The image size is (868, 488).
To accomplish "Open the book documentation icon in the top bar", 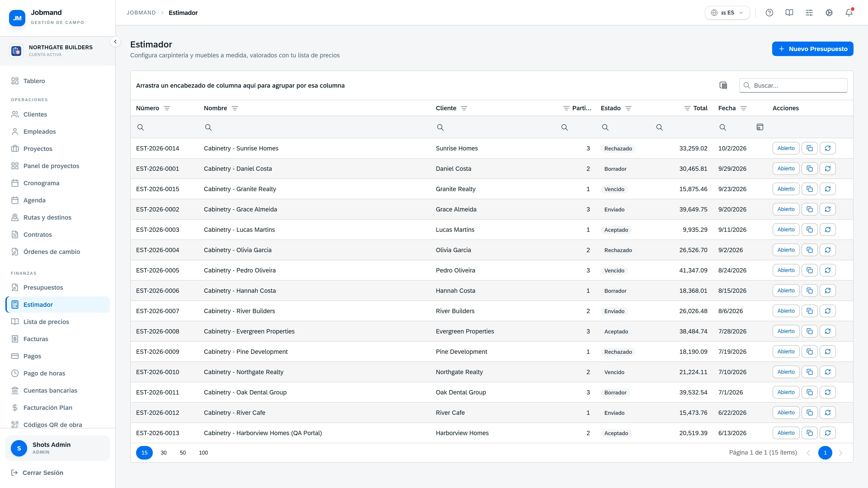I will pyautogui.click(x=789, y=13).
